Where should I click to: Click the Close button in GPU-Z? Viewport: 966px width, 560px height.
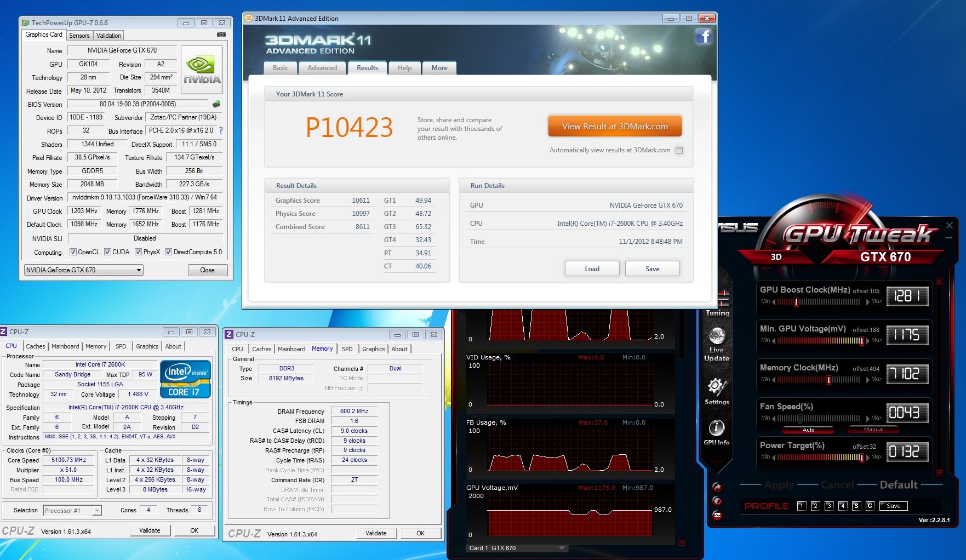tap(207, 270)
